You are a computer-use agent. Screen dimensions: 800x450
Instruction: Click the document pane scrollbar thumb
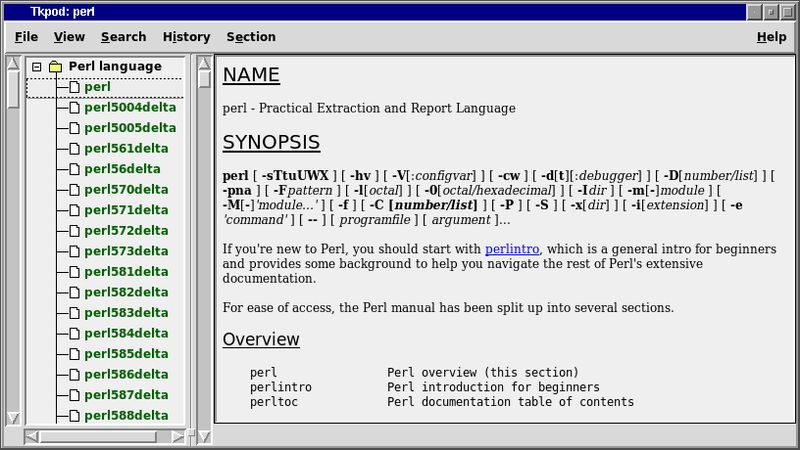click(204, 80)
